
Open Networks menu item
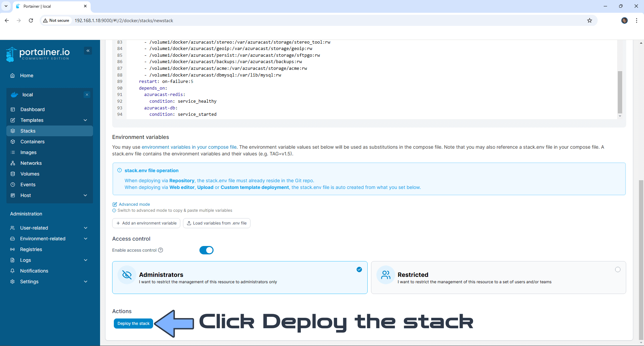click(50, 163)
